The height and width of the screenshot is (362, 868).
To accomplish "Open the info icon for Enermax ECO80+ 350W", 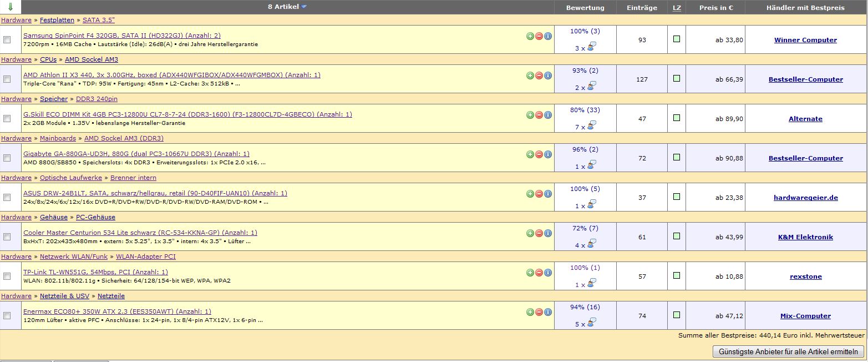I will click(548, 312).
